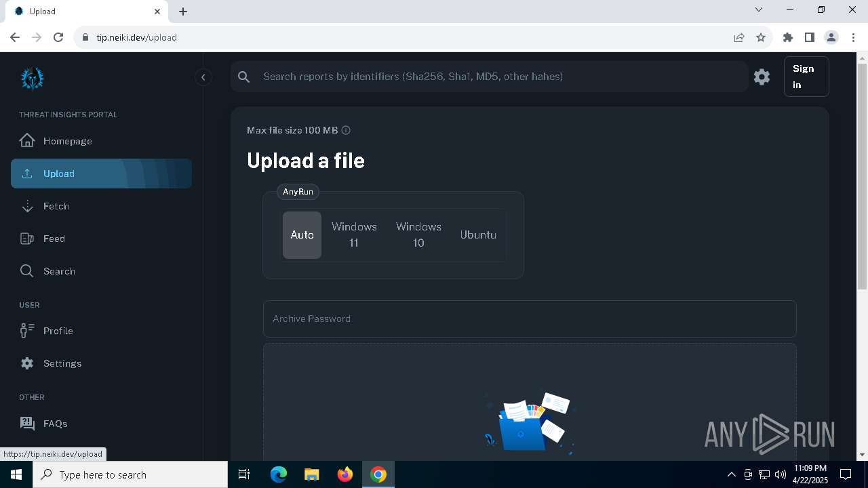Share this page icon in address bar
The width and height of the screenshot is (868, 488).
(x=739, y=37)
